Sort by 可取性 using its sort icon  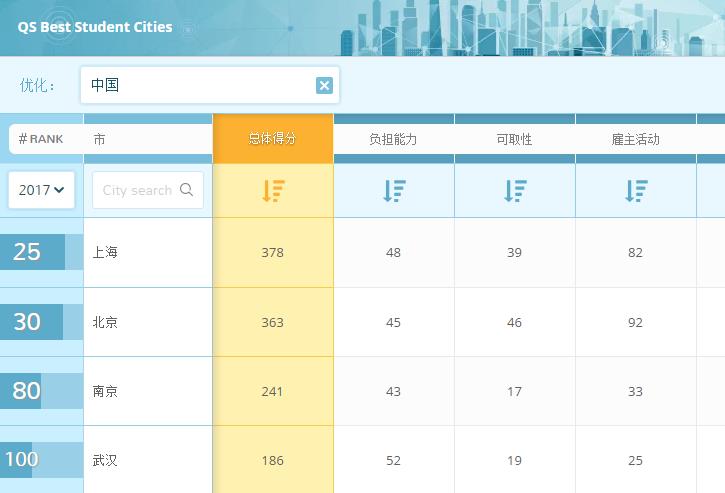pyautogui.click(x=515, y=191)
